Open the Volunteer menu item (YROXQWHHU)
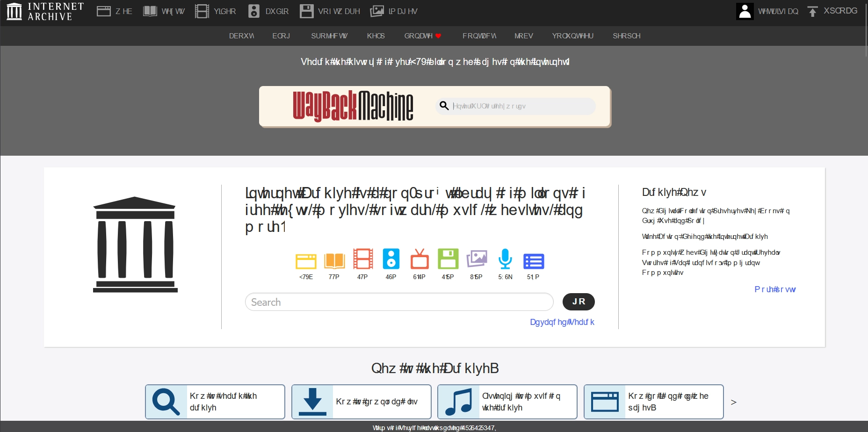The width and height of the screenshot is (868, 432). click(572, 36)
